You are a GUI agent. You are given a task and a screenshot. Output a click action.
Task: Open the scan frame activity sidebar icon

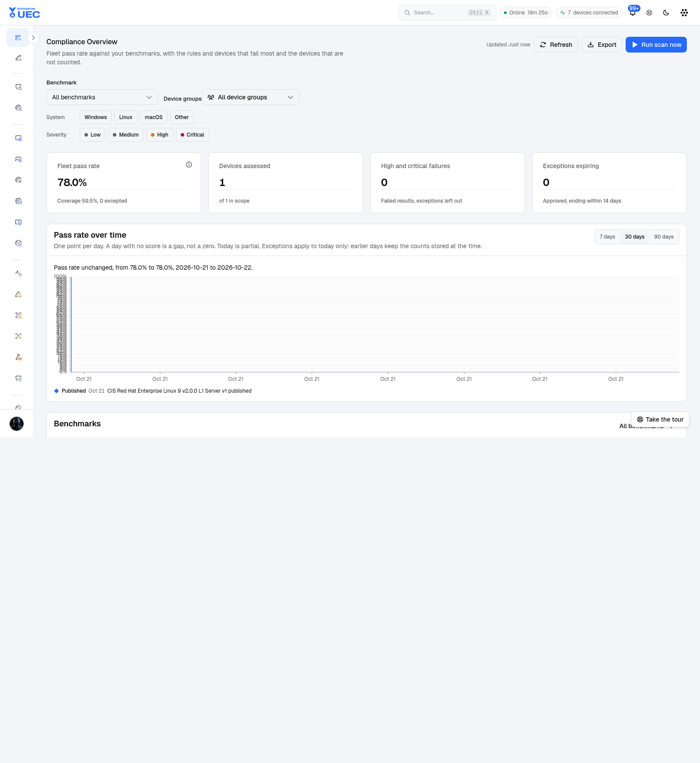click(x=18, y=336)
